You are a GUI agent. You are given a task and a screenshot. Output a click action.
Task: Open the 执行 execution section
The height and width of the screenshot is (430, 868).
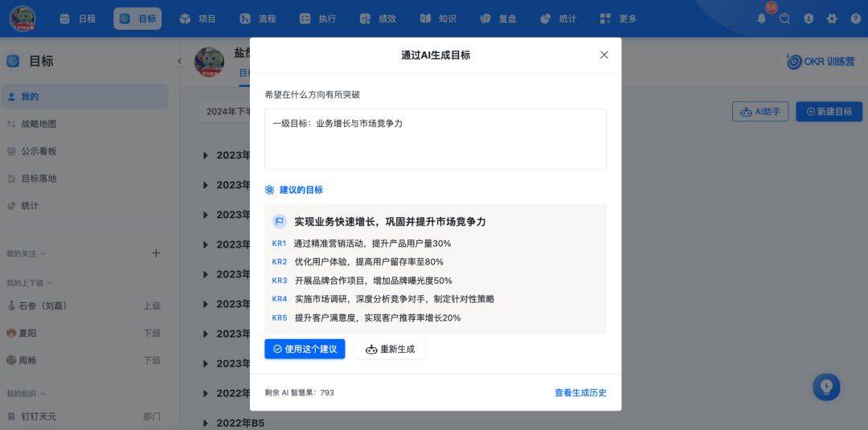click(317, 18)
